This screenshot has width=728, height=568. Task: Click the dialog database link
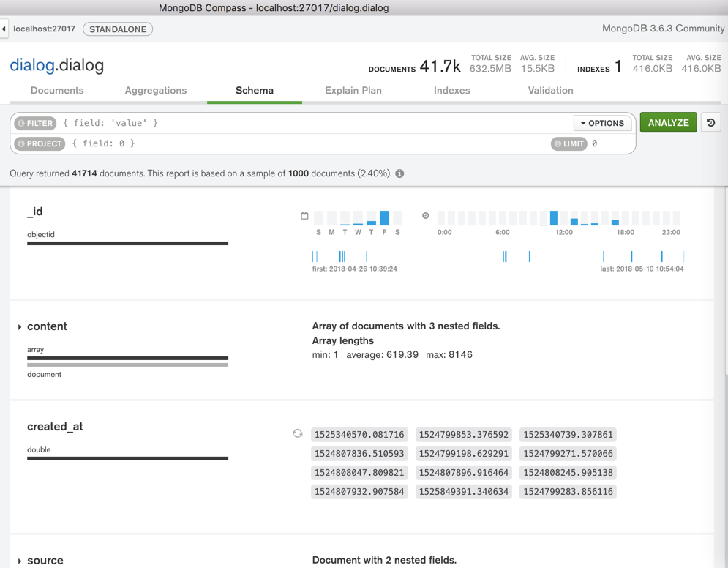[x=32, y=65]
